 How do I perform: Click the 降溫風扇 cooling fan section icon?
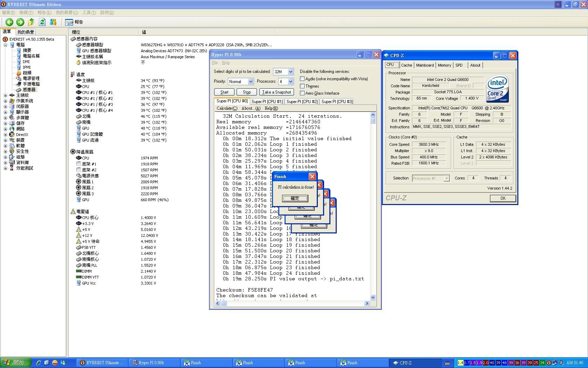point(73,152)
